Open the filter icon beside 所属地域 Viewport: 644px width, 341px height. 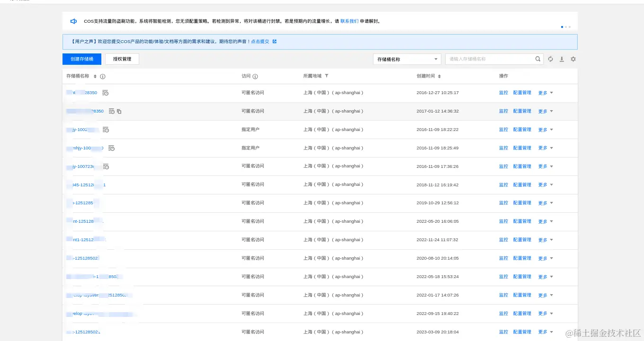(x=327, y=76)
